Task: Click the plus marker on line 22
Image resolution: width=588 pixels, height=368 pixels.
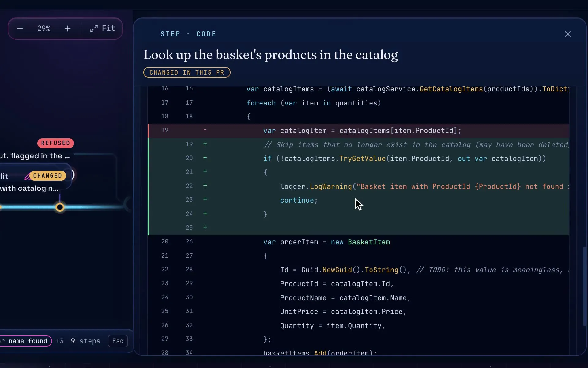Action: click(x=205, y=186)
